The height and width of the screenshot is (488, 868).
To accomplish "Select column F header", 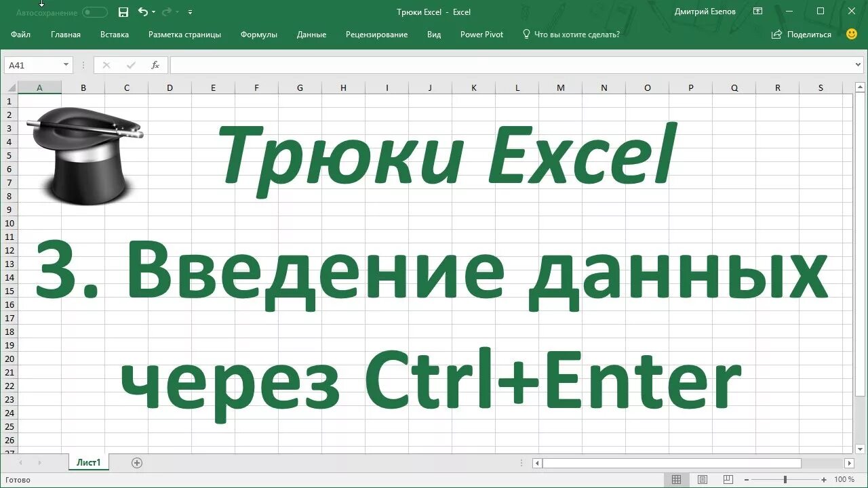I will tap(256, 87).
